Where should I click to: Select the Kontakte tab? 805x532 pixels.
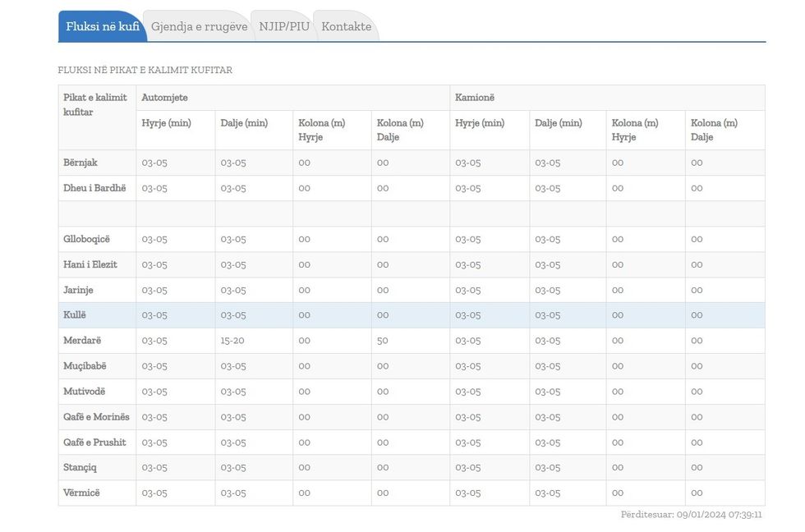click(346, 26)
